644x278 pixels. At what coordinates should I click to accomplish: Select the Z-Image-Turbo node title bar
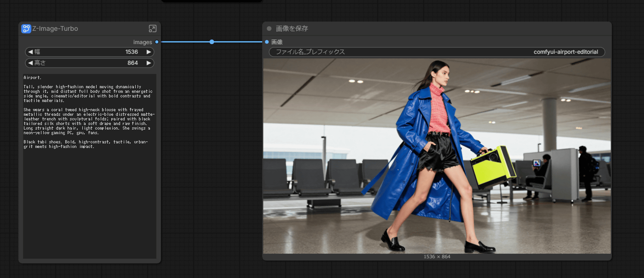[92, 28]
